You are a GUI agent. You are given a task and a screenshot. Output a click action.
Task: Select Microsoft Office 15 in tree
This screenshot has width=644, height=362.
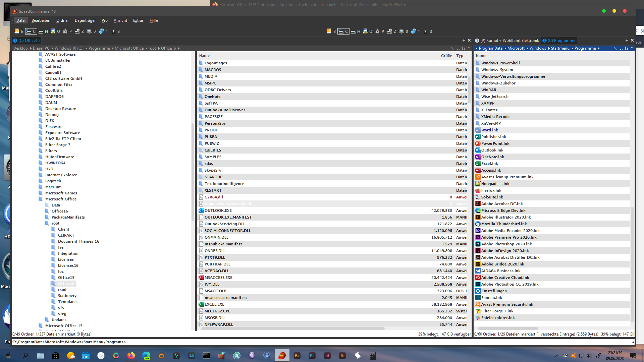[x=64, y=326]
